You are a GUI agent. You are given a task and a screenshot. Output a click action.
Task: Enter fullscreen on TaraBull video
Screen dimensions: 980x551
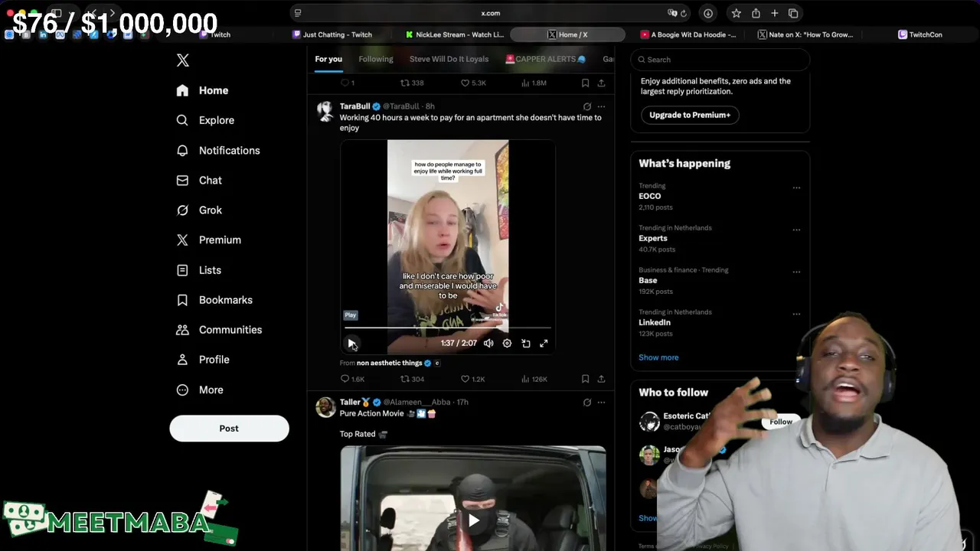[544, 344]
